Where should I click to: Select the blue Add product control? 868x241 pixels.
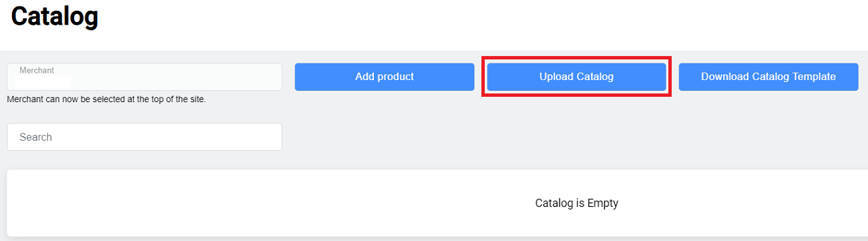[385, 77]
